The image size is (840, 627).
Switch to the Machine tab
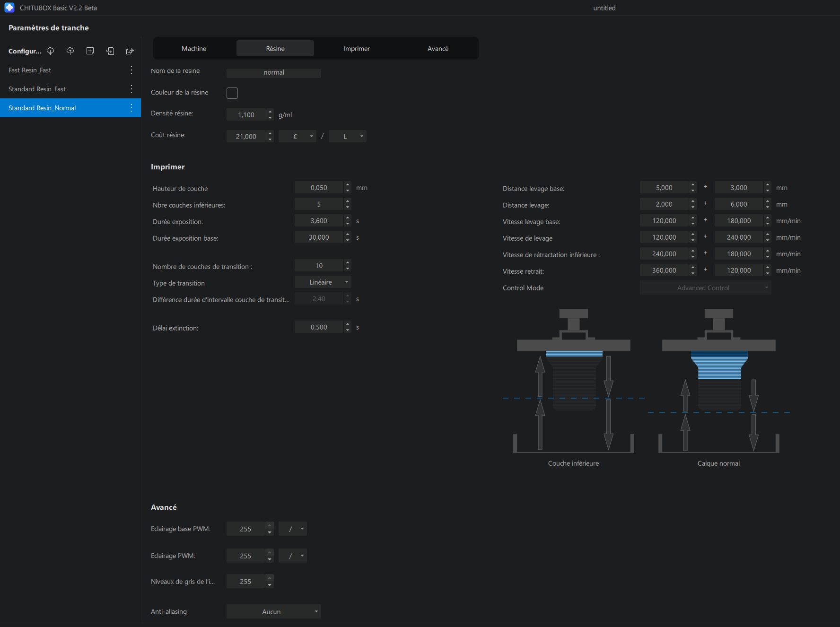pyautogui.click(x=194, y=49)
